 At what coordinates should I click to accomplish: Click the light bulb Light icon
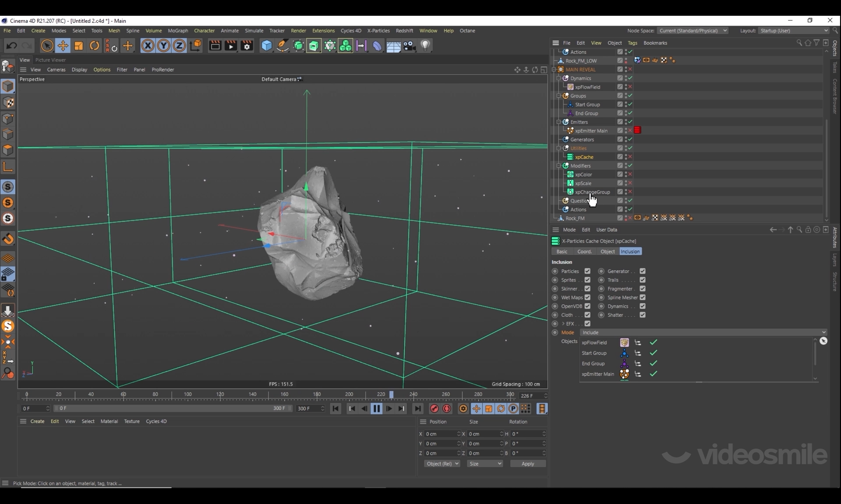(425, 46)
